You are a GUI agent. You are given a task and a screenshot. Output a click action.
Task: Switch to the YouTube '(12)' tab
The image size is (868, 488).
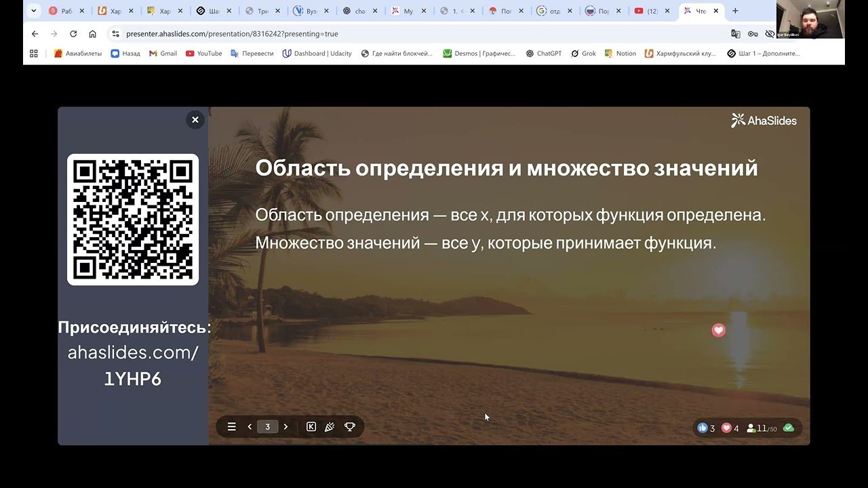pyautogui.click(x=652, y=11)
